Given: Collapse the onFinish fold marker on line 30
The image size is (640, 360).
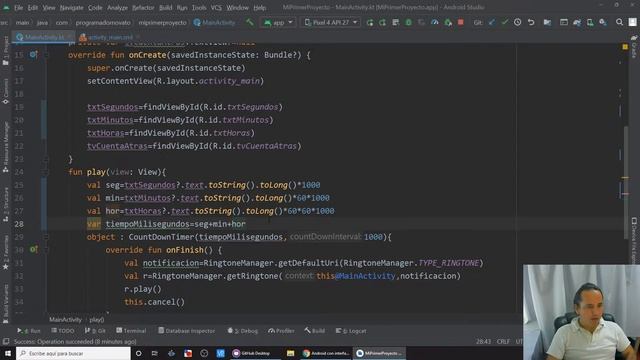Looking at the screenshot, I should pyautogui.click(x=46, y=250).
